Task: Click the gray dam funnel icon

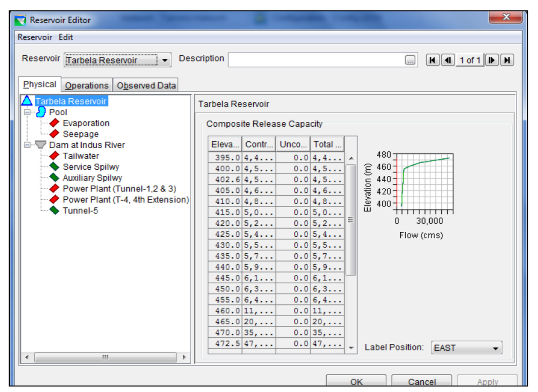Action: pos(40,145)
